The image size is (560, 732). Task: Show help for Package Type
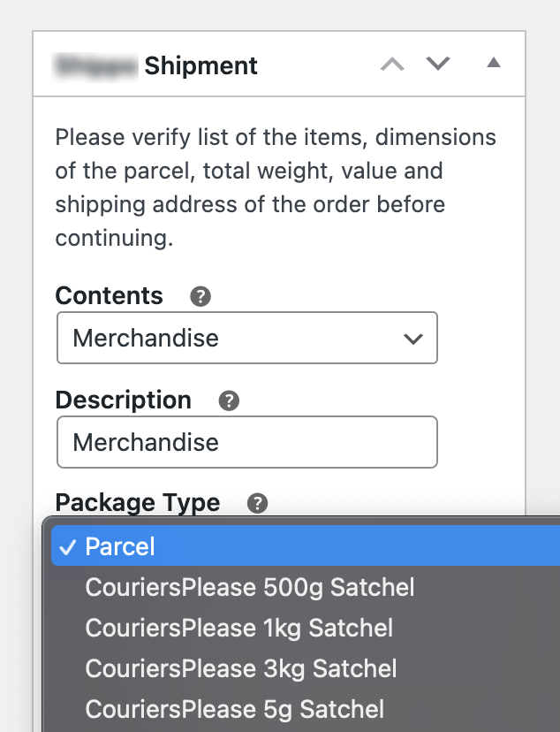point(257,503)
